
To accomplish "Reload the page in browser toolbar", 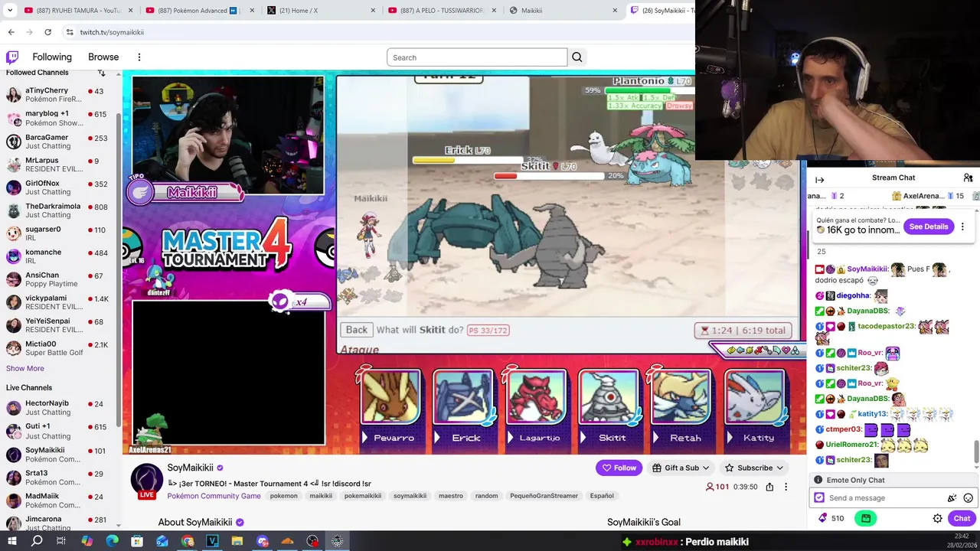I will [x=47, y=32].
